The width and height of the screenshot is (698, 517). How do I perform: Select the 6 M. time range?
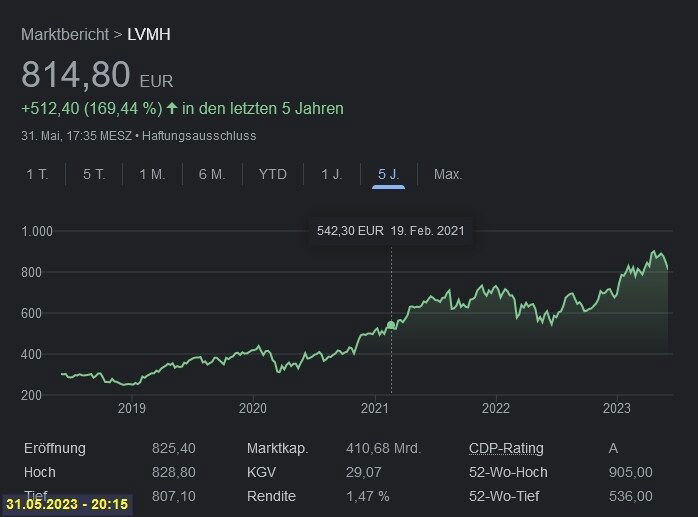pos(212,174)
